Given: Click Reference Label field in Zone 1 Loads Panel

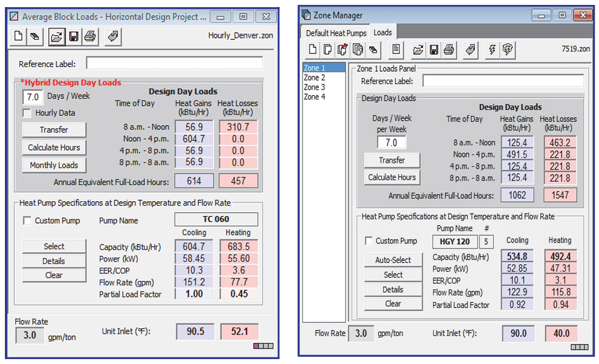Looking at the screenshot, I should (503, 81).
